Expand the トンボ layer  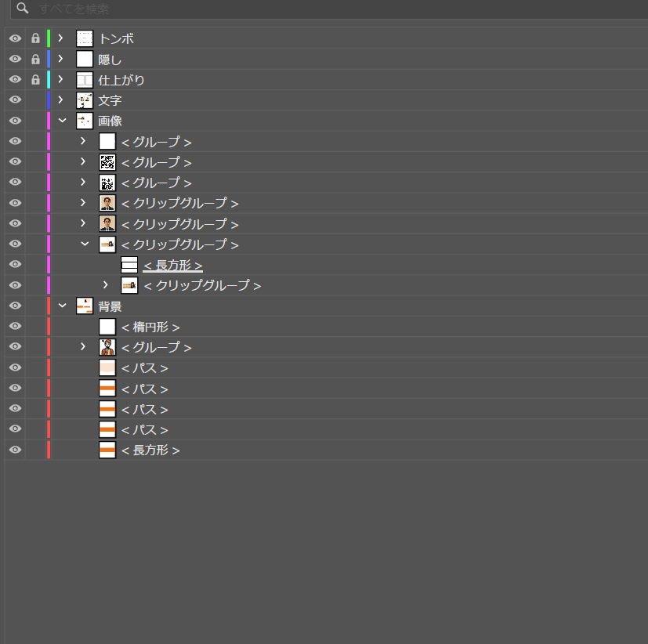click(x=61, y=38)
